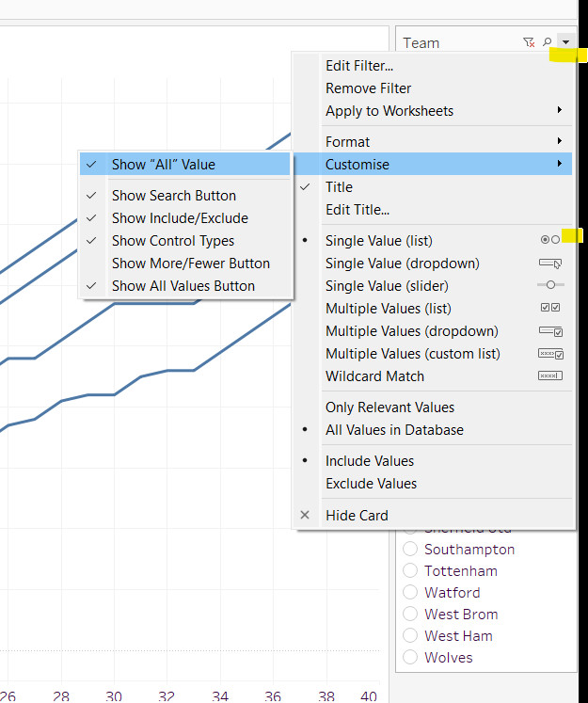Screen dimensions: 588x703
Task: Choose Edit Title… menu entry
Action: (x=433, y=209)
